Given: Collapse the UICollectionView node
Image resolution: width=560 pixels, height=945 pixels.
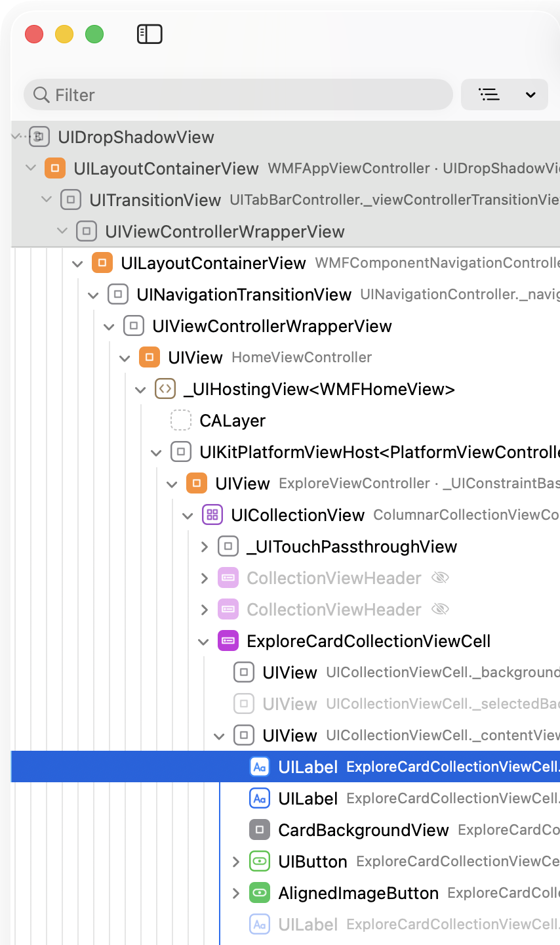Looking at the screenshot, I should (x=188, y=515).
